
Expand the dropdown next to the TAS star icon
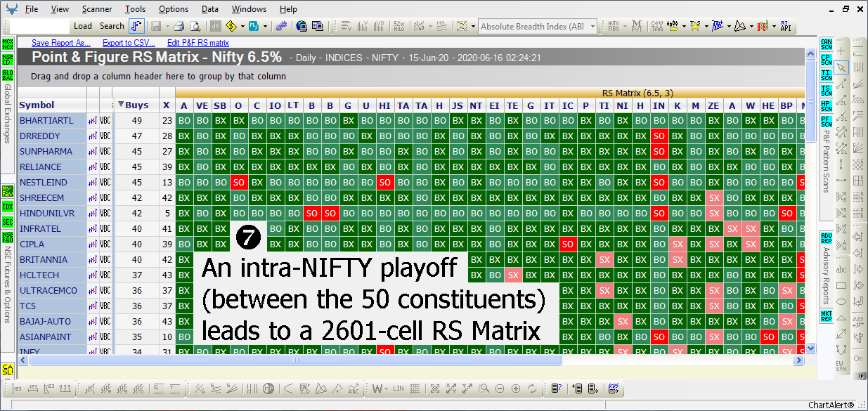(705, 26)
